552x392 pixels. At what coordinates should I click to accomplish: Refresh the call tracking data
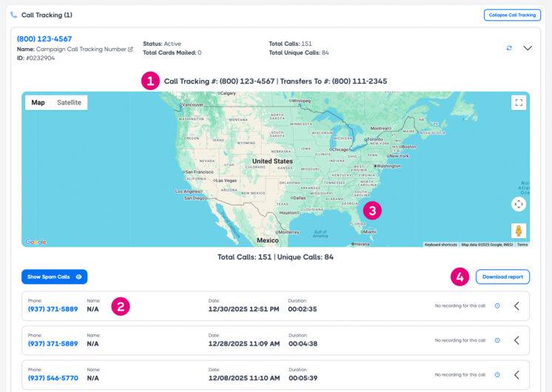click(x=509, y=48)
